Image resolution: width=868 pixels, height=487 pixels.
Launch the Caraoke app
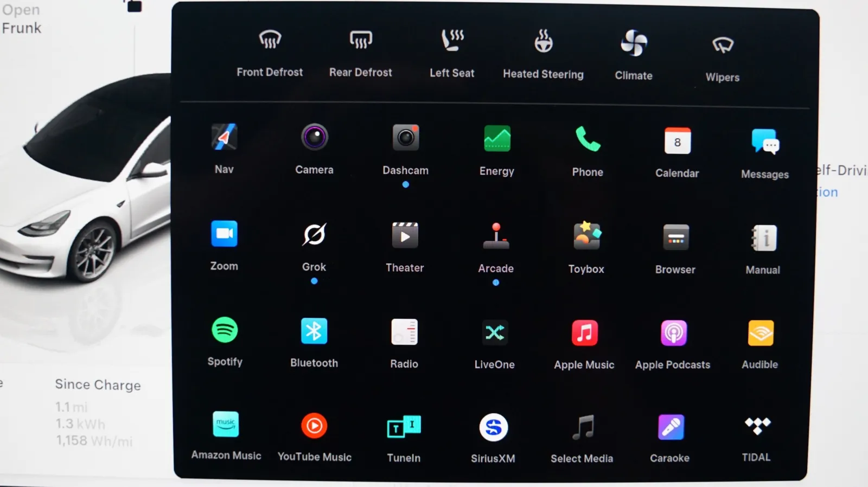671,427
